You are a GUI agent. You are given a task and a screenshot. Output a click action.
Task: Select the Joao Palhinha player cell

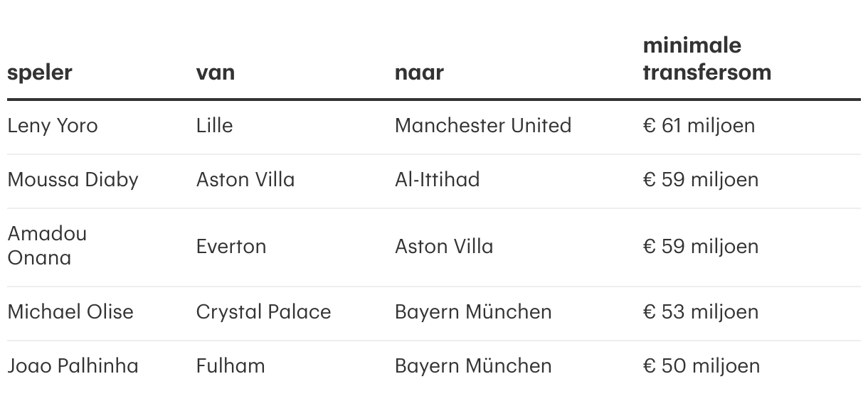pyautogui.click(x=73, y=366)
